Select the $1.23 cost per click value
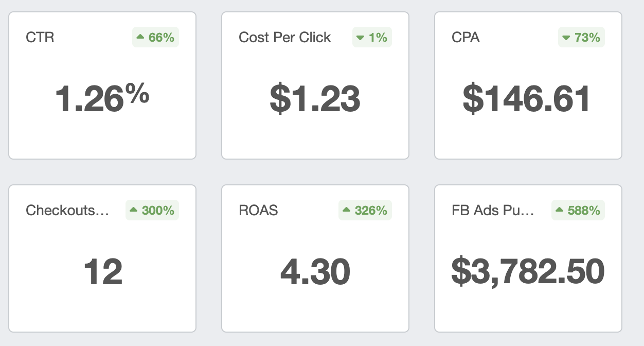Screen dimensions: 644x346 [x=315, y=99]
